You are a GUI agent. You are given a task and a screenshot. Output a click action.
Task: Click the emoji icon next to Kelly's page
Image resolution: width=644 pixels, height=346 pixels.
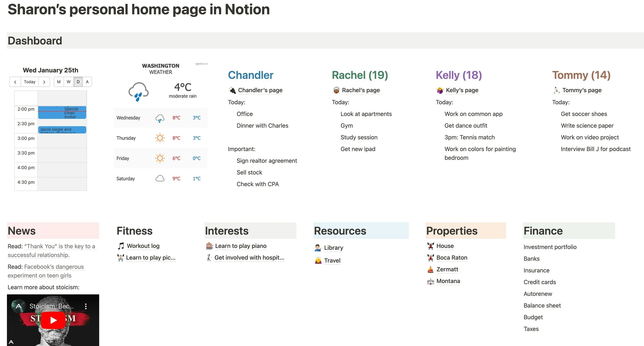point(440,90)
